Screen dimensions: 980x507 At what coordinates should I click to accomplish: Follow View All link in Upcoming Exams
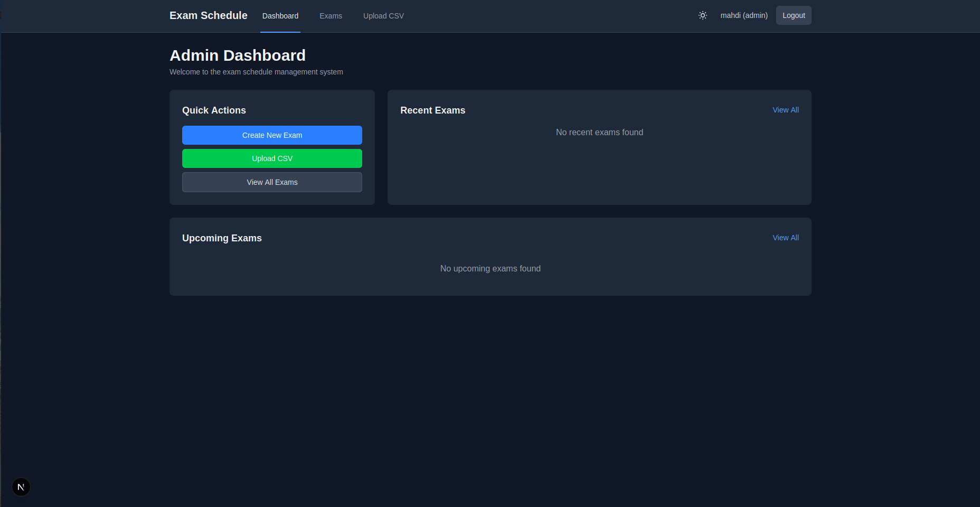[x=785, y=238]
